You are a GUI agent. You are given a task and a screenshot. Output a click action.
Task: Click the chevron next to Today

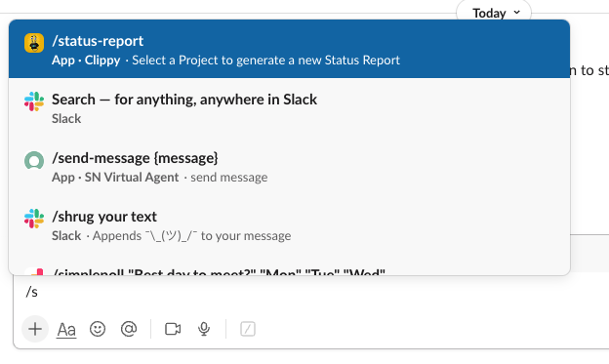(x=516, y=13)
